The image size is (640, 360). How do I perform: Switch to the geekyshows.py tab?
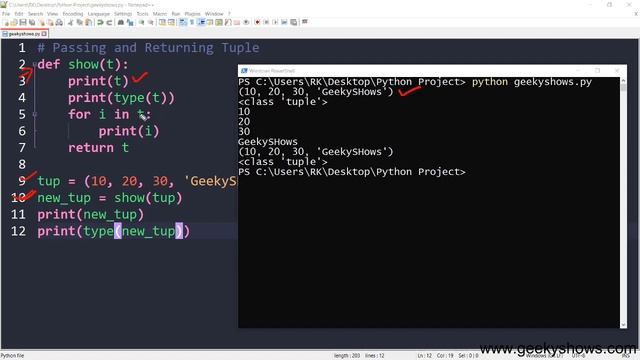24,34
